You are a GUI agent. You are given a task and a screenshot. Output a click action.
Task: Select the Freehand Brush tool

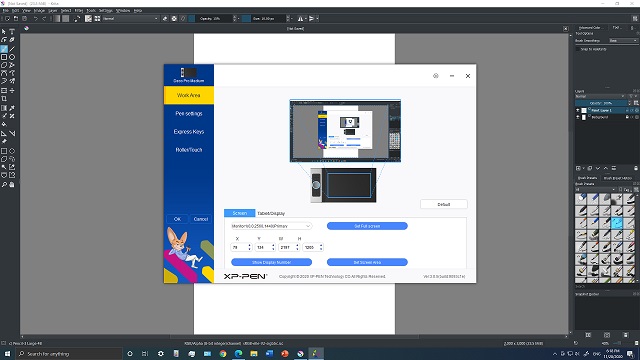tap(4, 49)
